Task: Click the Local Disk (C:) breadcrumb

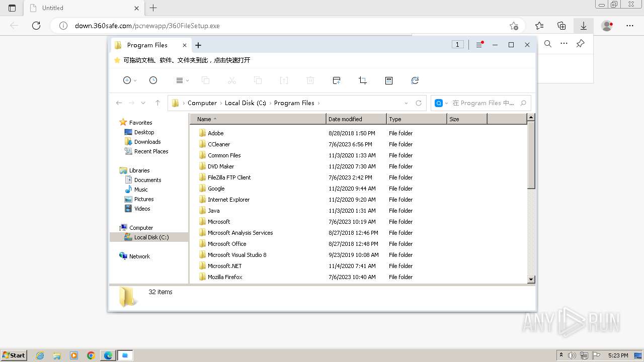Action: (246, 103)
